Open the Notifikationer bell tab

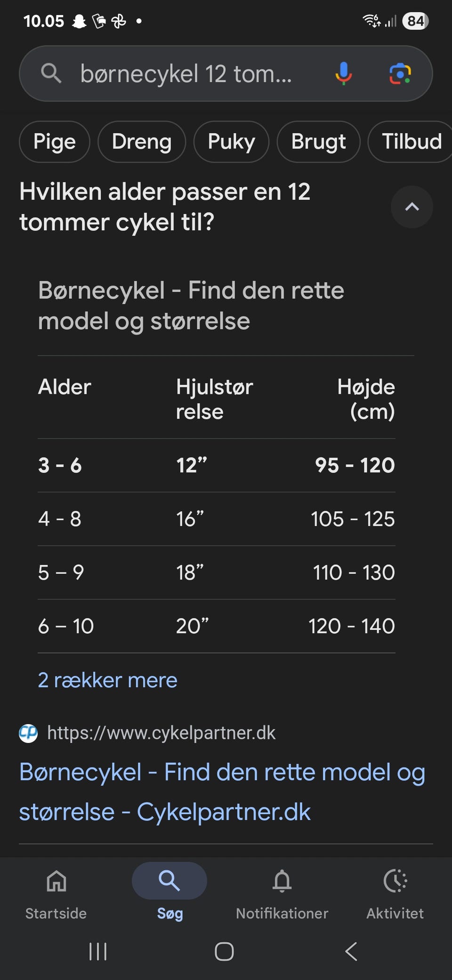click(282, 890)
